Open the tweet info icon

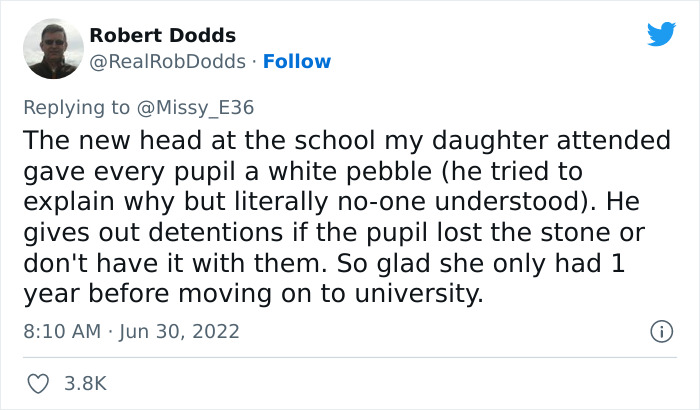coord(660,330)
